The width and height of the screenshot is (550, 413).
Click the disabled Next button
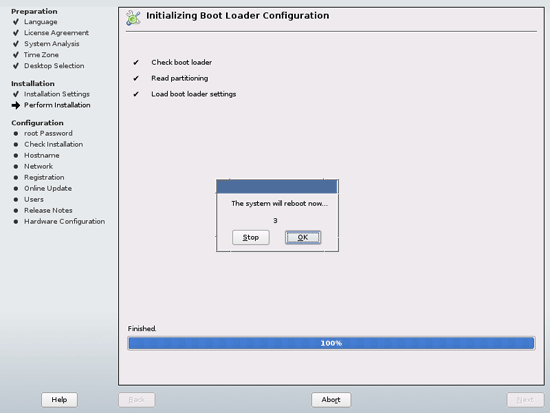point(525,400)
